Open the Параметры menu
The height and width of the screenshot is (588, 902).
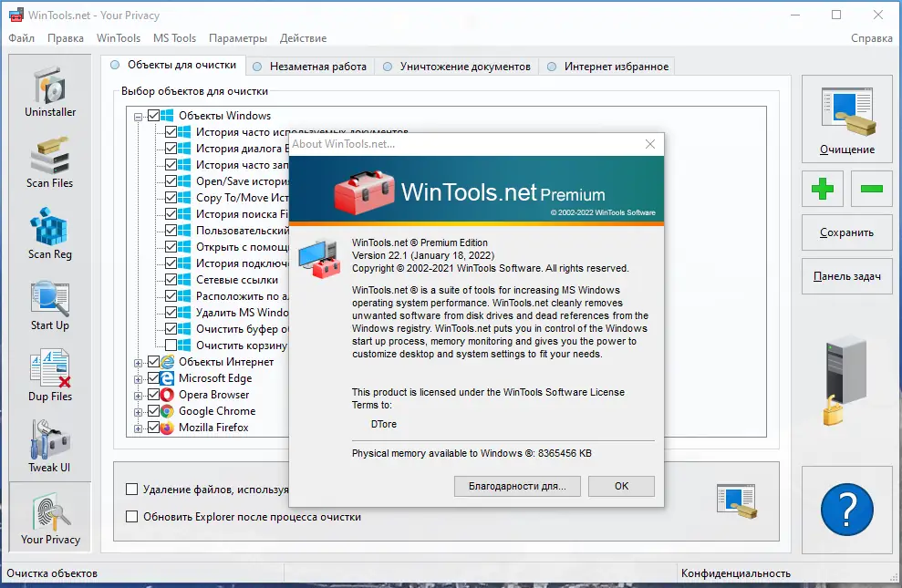coord(237,38)
